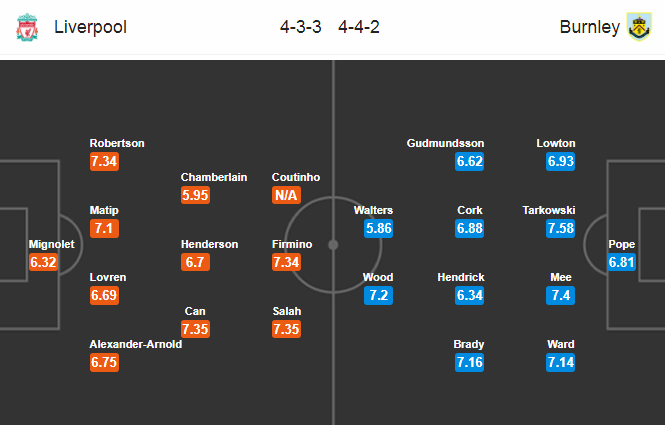Click the Burnley club crest icon
This screenshot has height=425, width=665.
pyautogui.click(x=639, y=27)
